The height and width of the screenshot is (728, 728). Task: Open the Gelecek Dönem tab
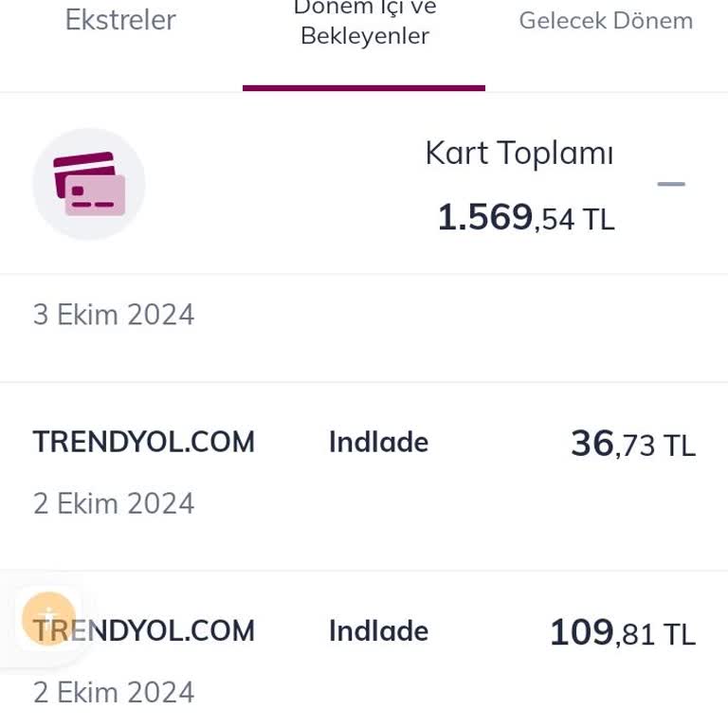[606, 21]
